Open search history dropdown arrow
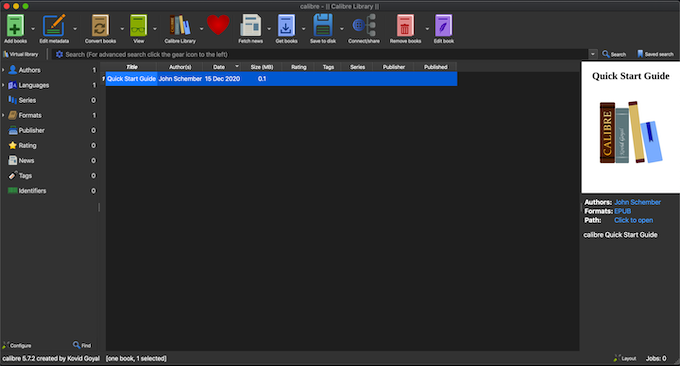The width and height of the screenshot is (680, 366). point(593,54)
